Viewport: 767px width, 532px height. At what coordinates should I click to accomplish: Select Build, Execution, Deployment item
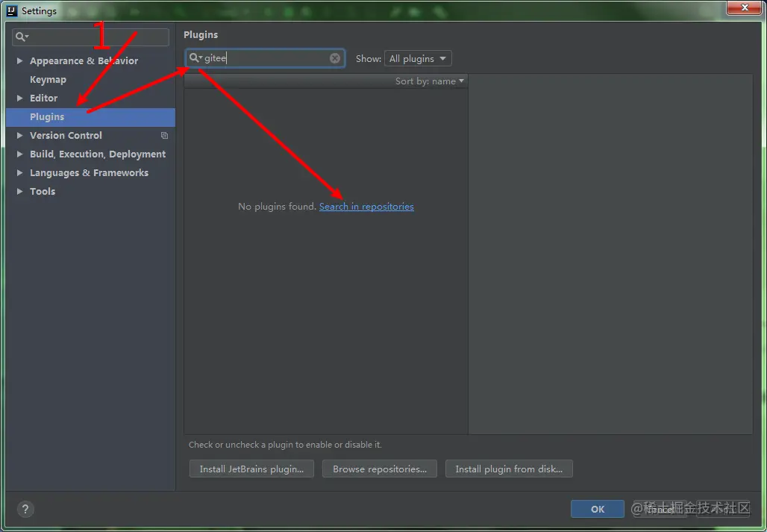[x=98, y=154]
